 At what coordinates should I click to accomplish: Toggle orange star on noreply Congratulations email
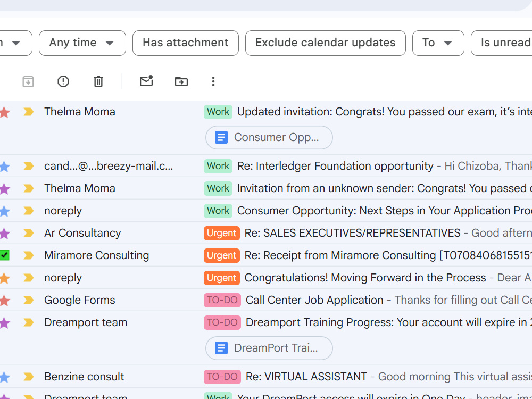pyautogui.click(x=4, y=278)
